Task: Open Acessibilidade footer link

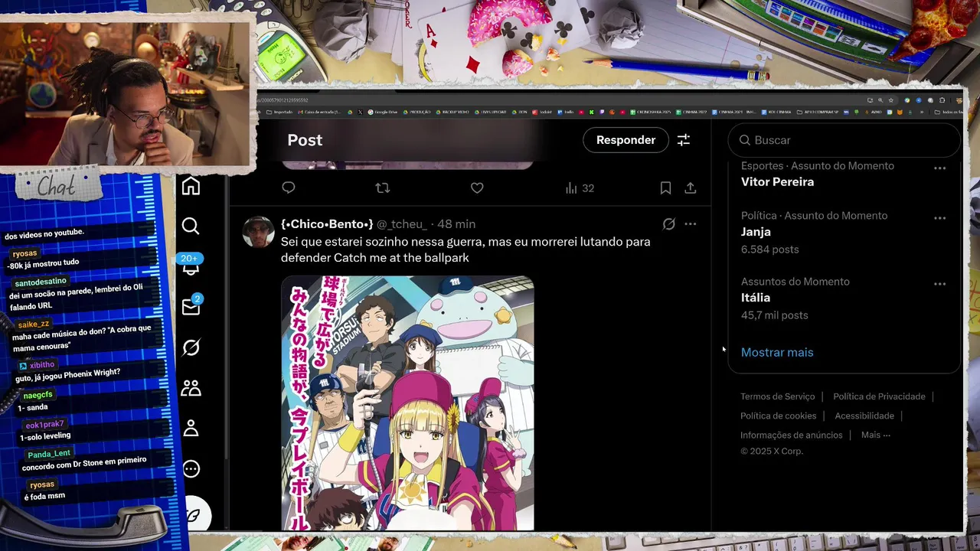Action: pyautogui.click(x=864, y=416)
